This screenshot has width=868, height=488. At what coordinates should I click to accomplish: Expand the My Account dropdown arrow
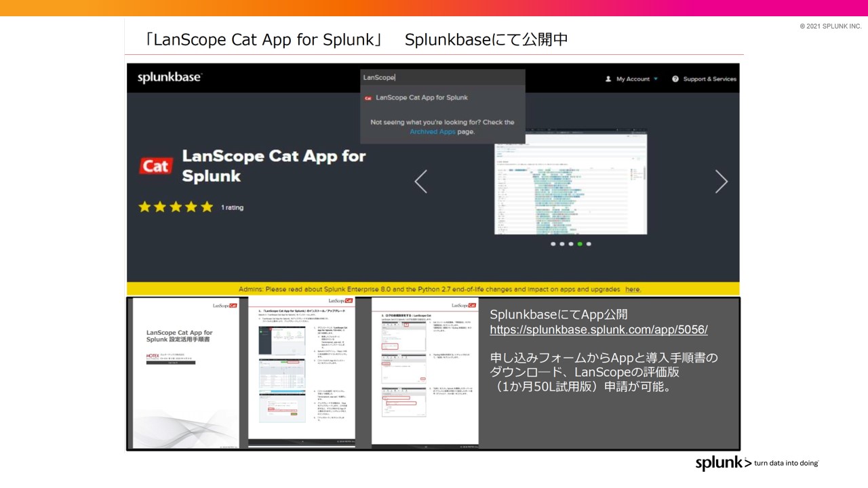(x=656, y=79)
